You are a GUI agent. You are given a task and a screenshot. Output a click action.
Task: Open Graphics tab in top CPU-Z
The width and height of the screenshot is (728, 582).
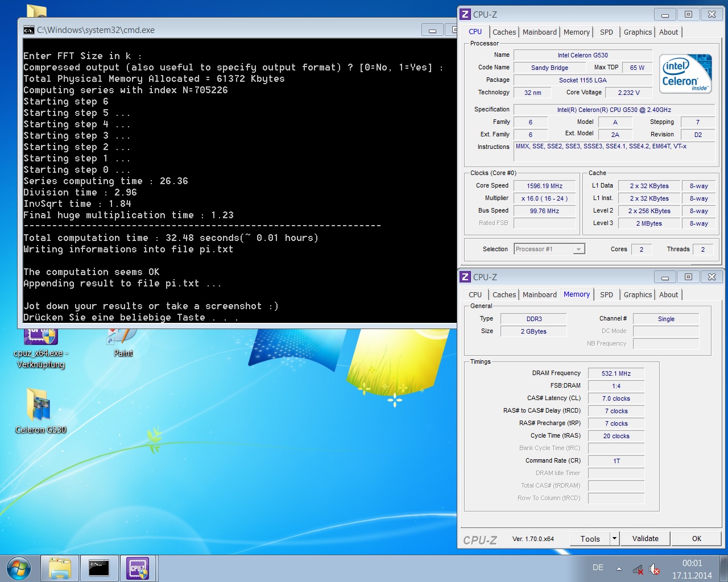pyautogui.click(x=638, y=32)
